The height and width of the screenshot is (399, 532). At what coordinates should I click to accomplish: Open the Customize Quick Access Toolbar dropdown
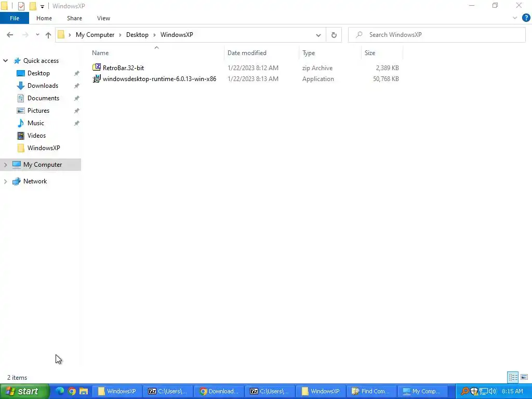(42, 6)
